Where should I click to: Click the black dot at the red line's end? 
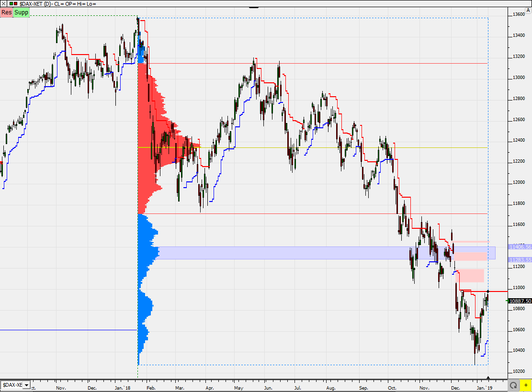coord(488,291)
